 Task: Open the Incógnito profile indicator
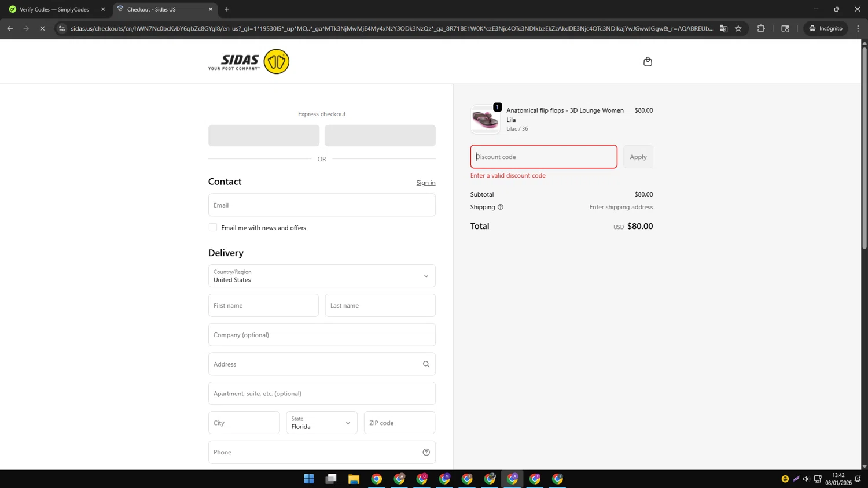826,28
